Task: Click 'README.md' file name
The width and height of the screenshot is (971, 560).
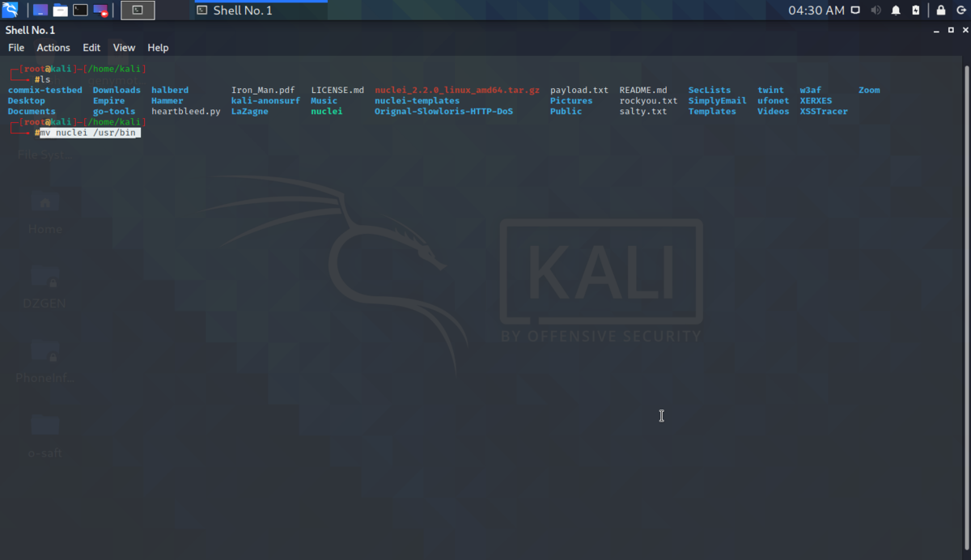Action: coord(643,90)
